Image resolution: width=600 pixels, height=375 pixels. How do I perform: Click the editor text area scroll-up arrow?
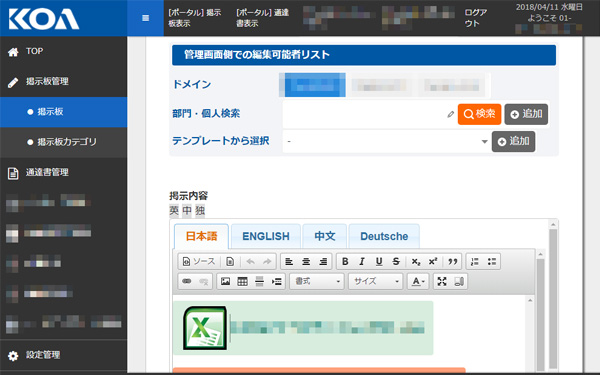point(530,300)
